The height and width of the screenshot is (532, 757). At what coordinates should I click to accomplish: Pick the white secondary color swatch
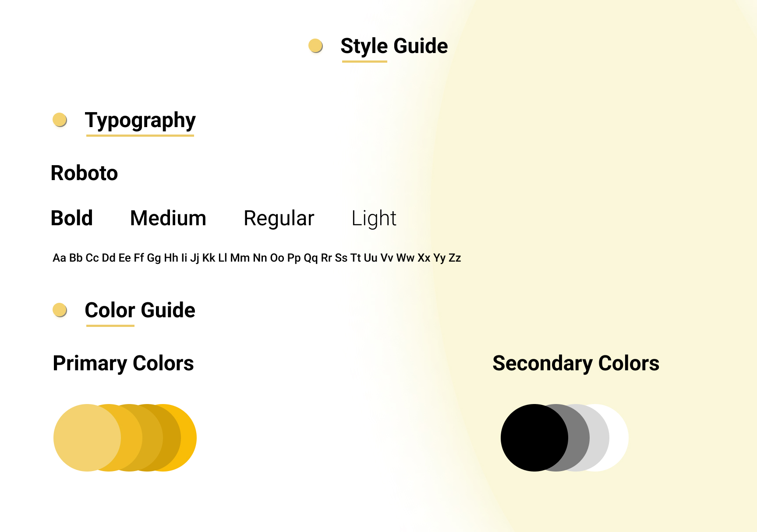619,438
